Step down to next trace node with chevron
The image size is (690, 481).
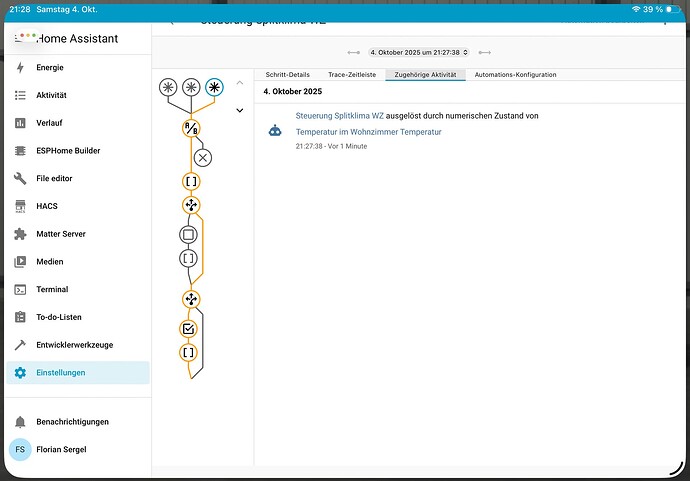point(239,110)
